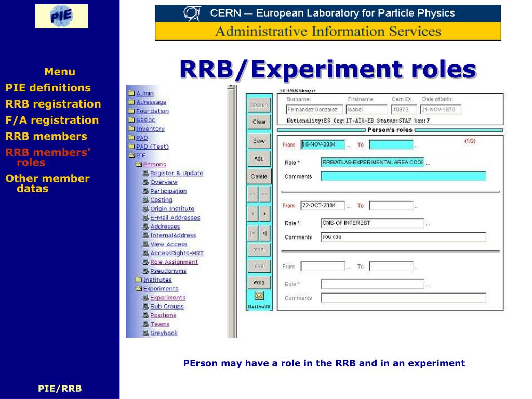This screenshot has height=399, width=532.
Task: Click the highlighted From field 18-NOV-2004
Action: [323, 144]
